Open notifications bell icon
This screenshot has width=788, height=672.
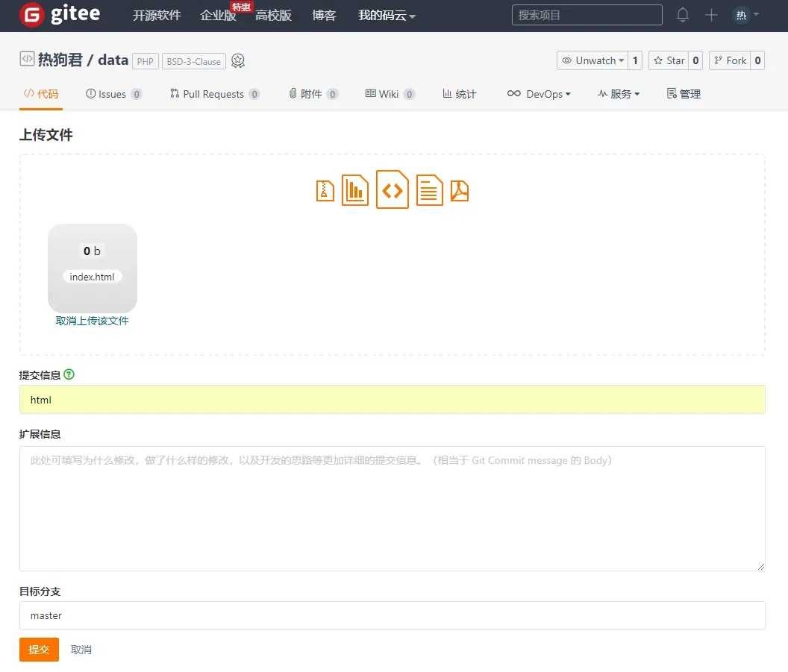pos(683,15)
